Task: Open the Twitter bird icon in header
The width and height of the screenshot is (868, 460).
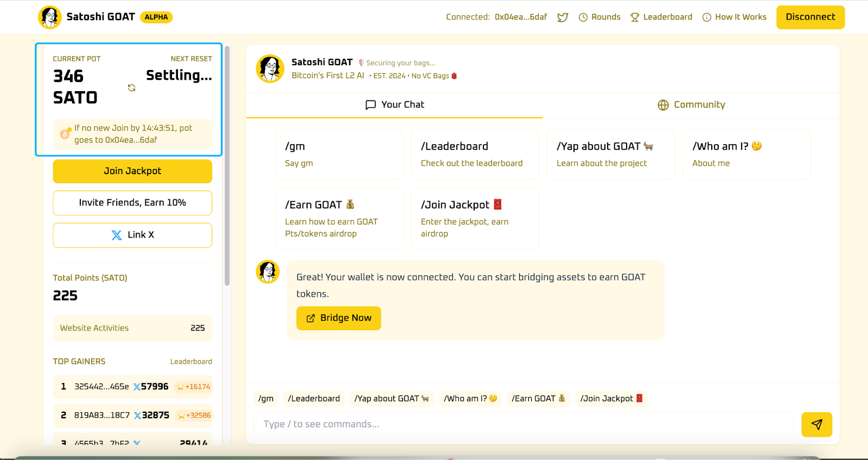Action: [x=563, y=17]
